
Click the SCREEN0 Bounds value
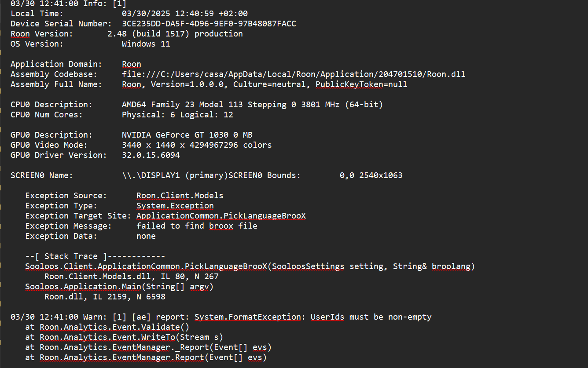(x=371, y=175)
